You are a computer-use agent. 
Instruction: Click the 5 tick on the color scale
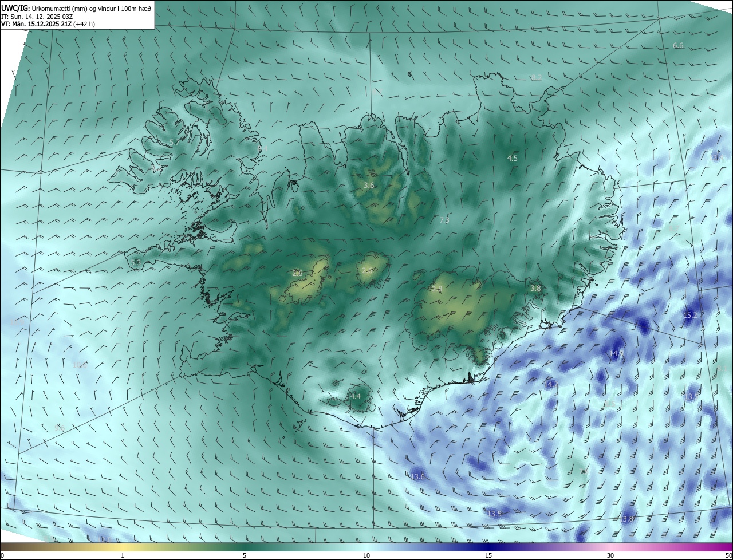click(x=245, y=555)
